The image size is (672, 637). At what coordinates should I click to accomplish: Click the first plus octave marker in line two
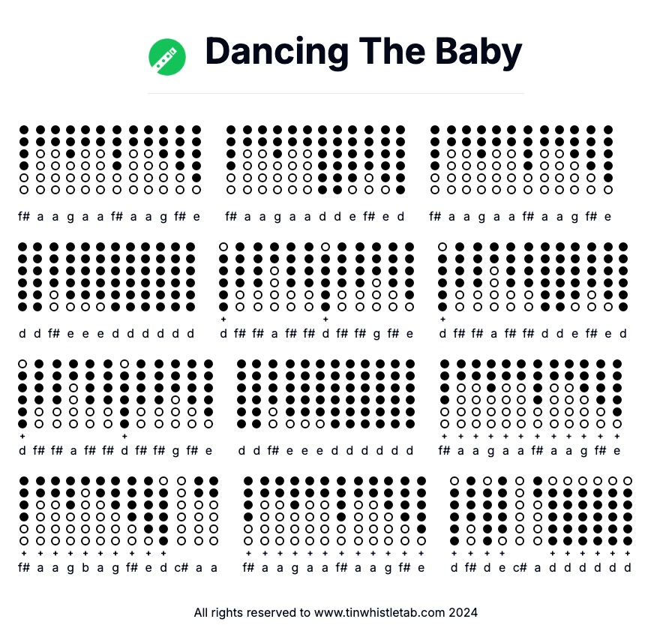coord(223,319)
